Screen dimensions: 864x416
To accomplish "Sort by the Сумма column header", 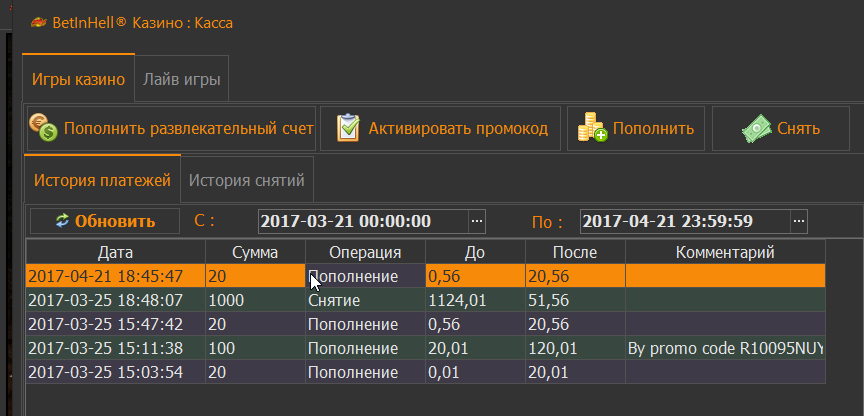I will point(255,252).
